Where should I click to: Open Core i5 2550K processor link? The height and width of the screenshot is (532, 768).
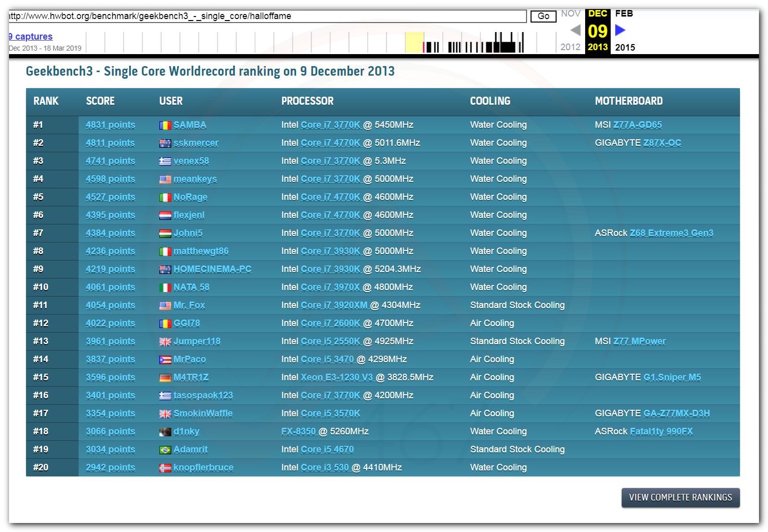(331, 341)
